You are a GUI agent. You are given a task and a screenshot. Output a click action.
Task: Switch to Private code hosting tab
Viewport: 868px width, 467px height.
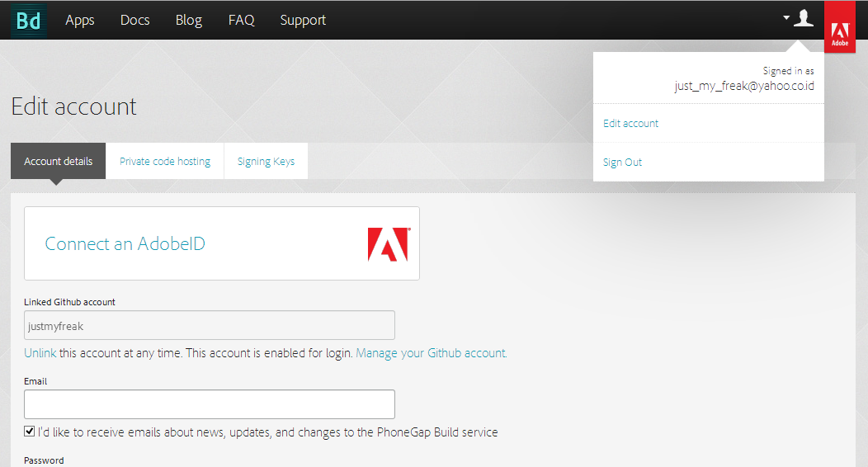[165, 161]
